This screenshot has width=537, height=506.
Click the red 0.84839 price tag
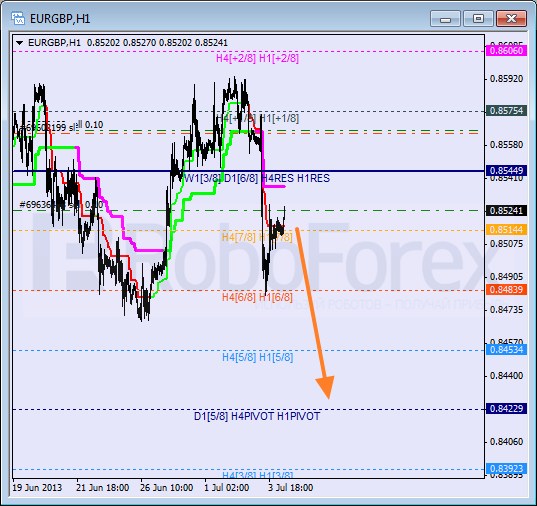506,289
